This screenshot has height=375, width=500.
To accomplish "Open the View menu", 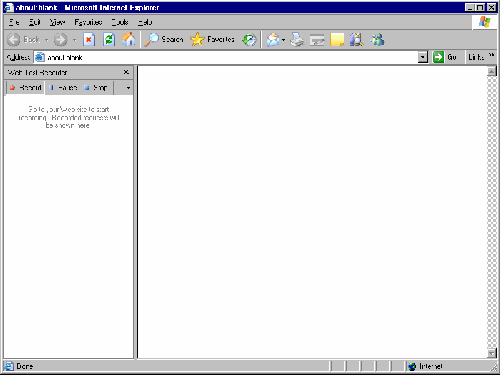I will (57, 22).
